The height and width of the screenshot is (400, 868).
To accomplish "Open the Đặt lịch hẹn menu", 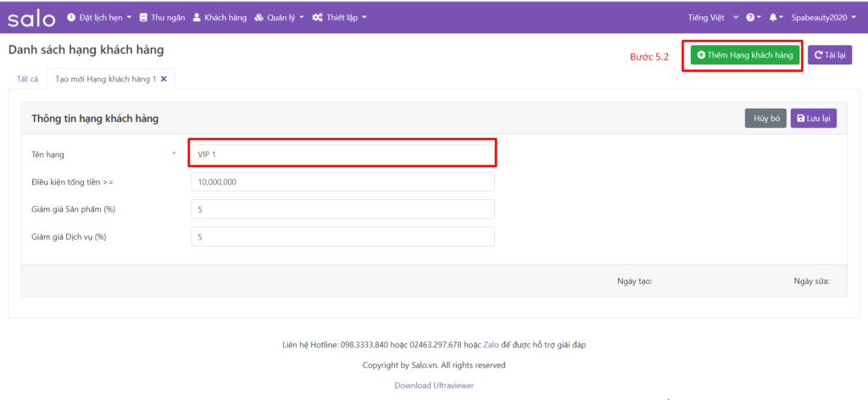I will click(98, 18).
